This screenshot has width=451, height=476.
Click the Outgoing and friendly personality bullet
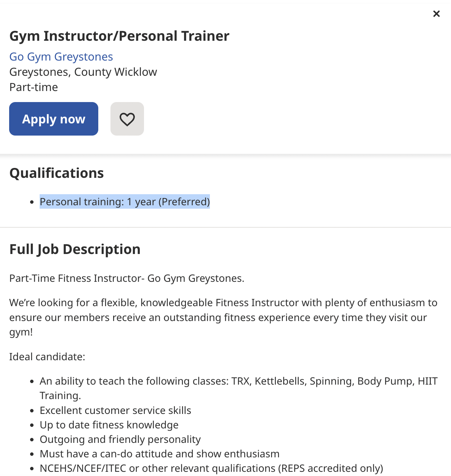tap(120, 439)
